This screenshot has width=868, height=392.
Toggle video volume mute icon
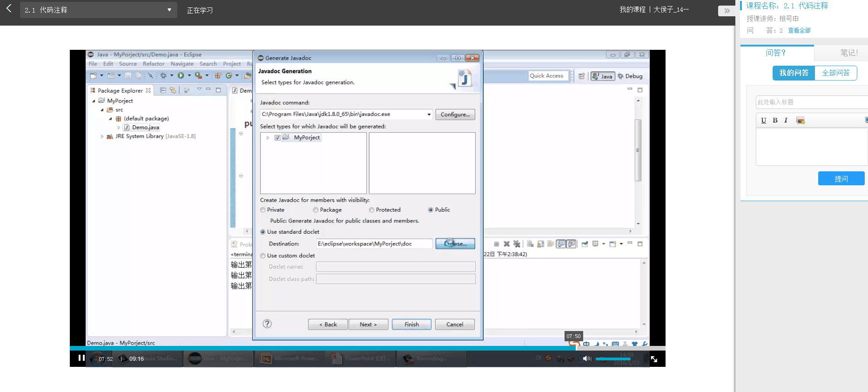click(586, 358)
